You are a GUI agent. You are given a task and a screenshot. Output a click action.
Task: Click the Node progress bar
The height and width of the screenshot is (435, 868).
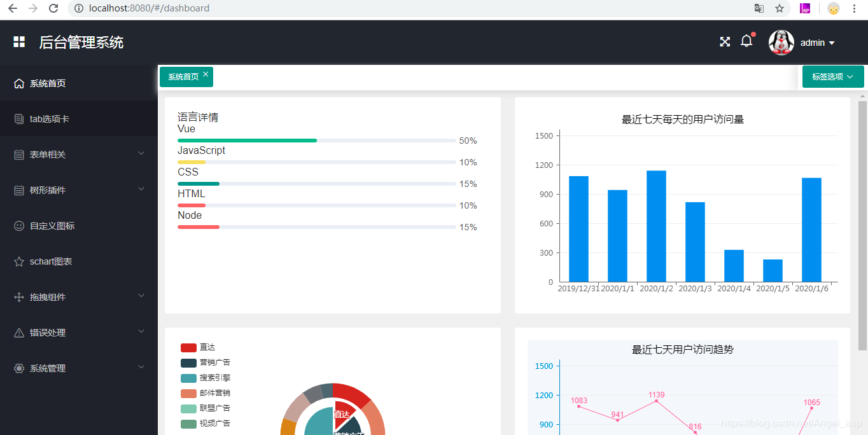[x=317, y=227]
